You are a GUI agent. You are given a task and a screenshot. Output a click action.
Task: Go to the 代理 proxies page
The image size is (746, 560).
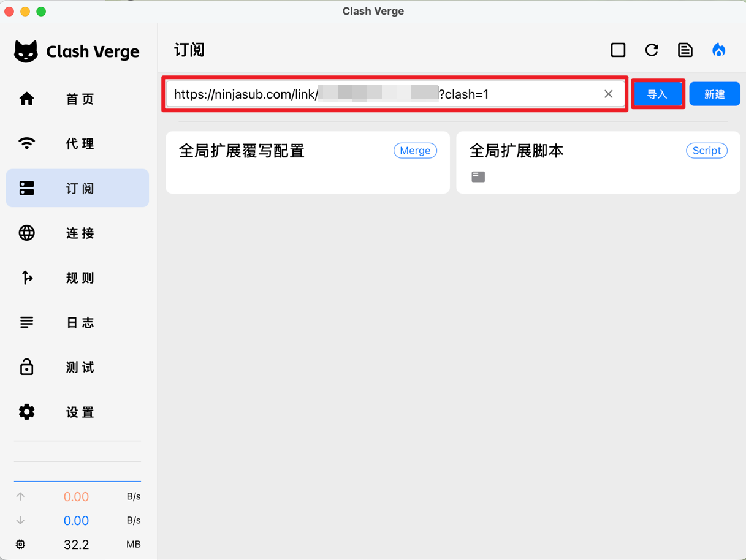[77, 143]
